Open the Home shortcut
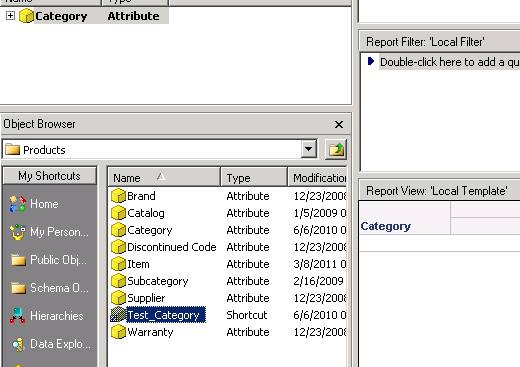Viewport: 520px width, 367px height. pos(34,204)
